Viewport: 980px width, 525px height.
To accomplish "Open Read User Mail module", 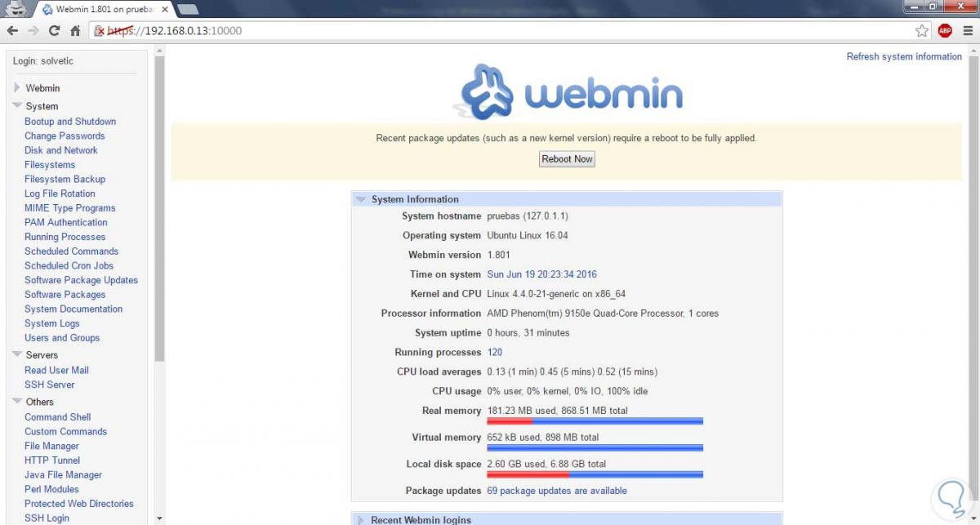I will click(x=56, y=370).
